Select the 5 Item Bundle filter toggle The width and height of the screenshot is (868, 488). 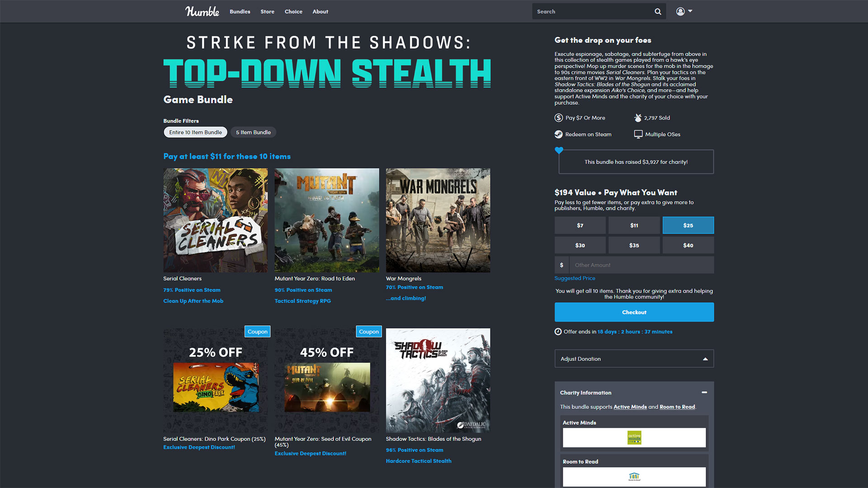pyautogui.click(x=253, y=131)
